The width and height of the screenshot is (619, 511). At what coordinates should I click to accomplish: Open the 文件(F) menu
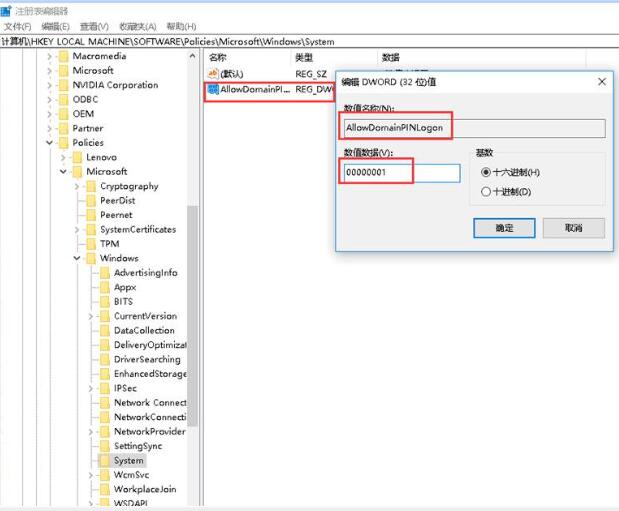[x=17, y=26]
